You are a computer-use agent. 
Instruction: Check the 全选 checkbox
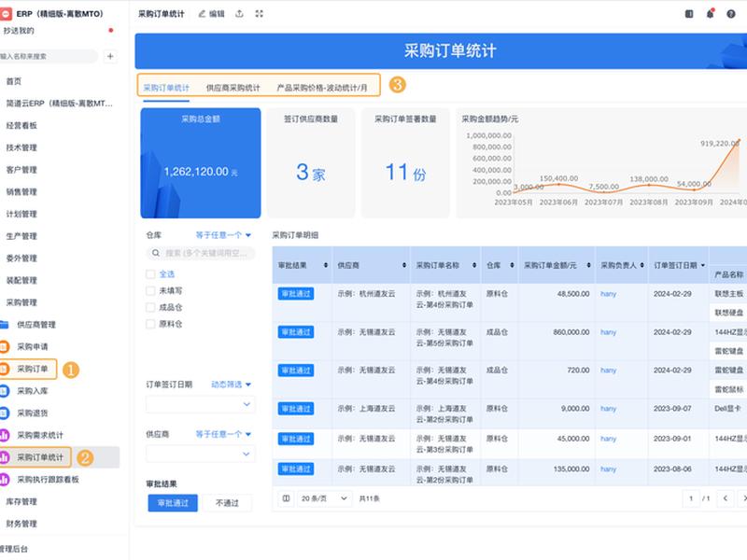pyautogui.click(x=150, y=273)
